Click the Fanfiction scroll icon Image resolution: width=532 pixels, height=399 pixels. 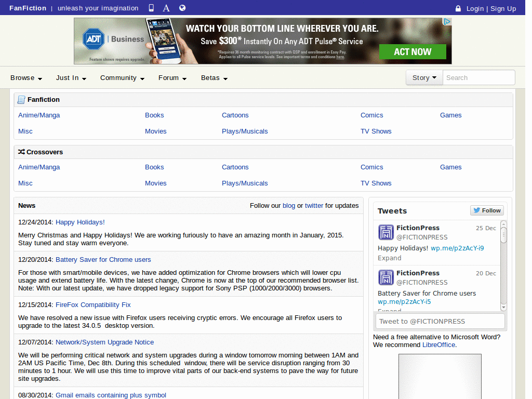pyautogui.click(x=21, y=99)
